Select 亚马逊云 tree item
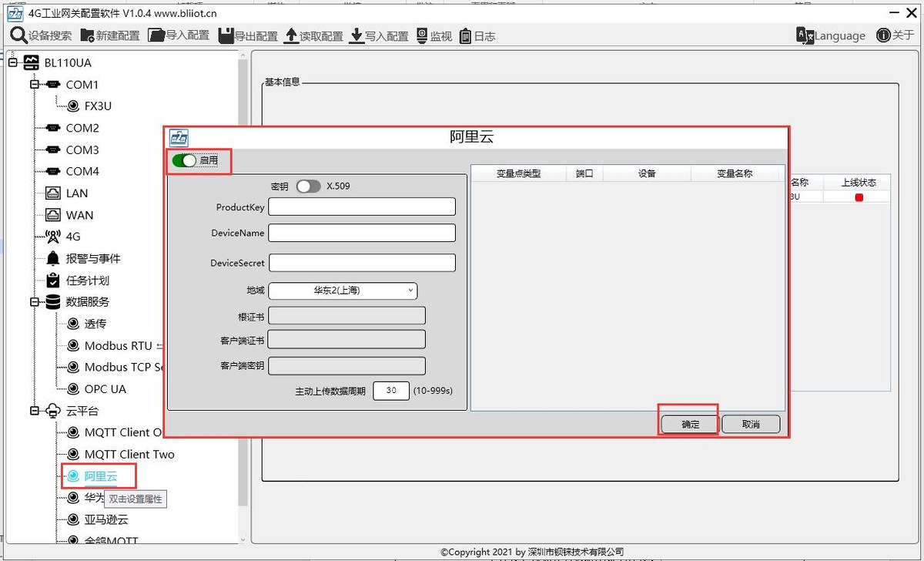Viewport: 924px width, 561px height. [106, 519]
